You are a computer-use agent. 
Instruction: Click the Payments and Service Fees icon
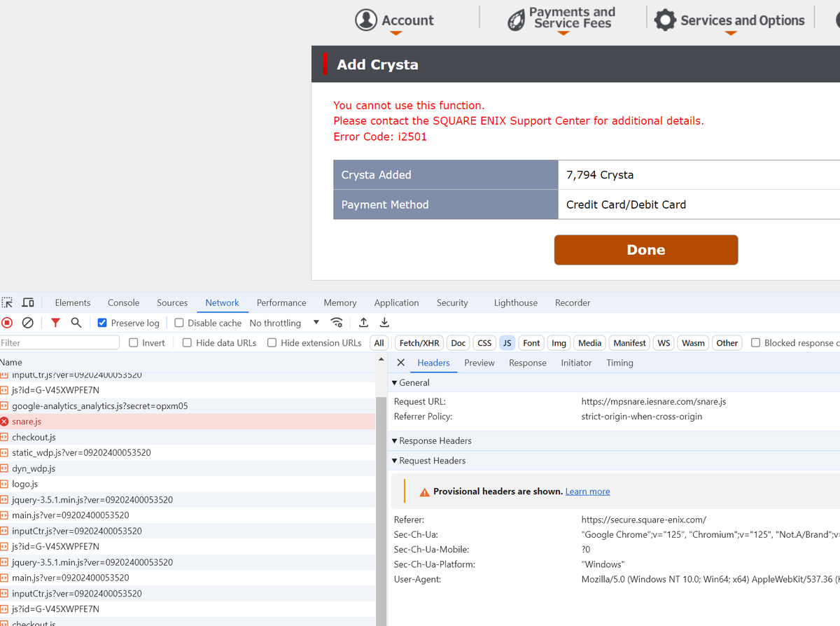coord(516,20)
